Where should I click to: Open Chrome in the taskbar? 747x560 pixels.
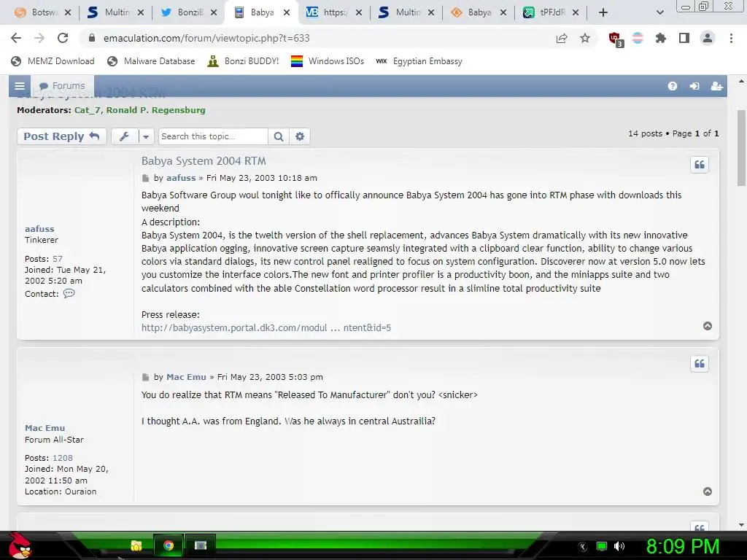click(x=169, y=545)
